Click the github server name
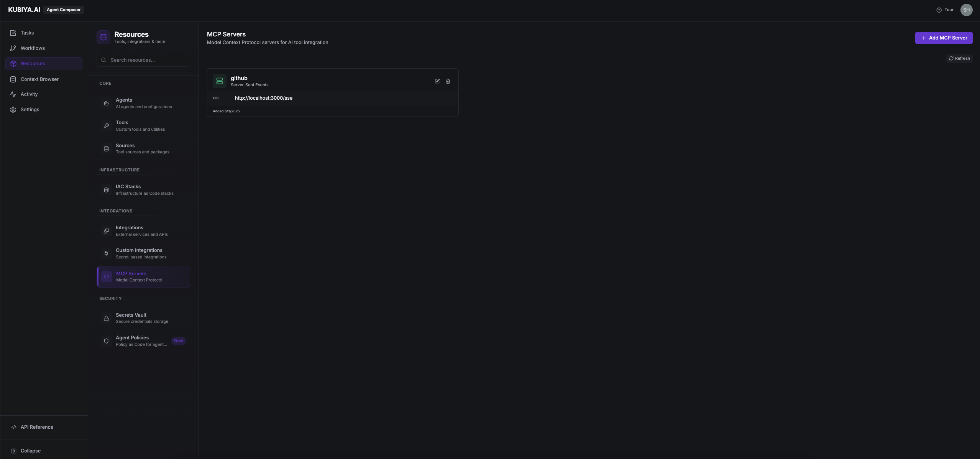This screenshot has width=980, height=459. [239, 78]
